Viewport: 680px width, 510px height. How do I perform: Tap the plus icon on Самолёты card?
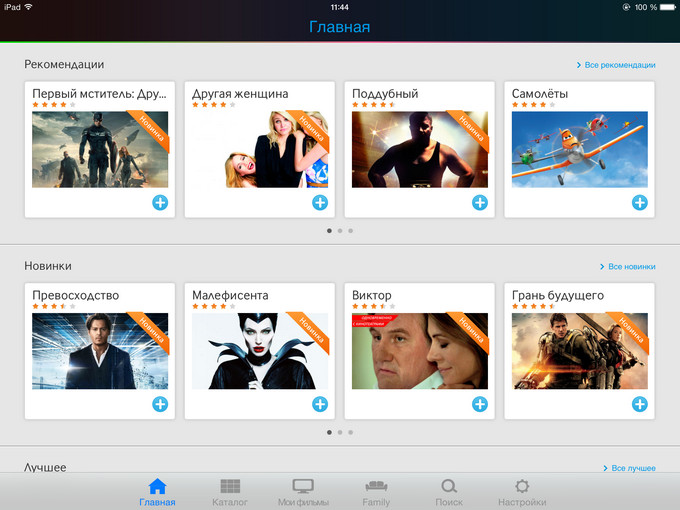[x=640, y=203]
